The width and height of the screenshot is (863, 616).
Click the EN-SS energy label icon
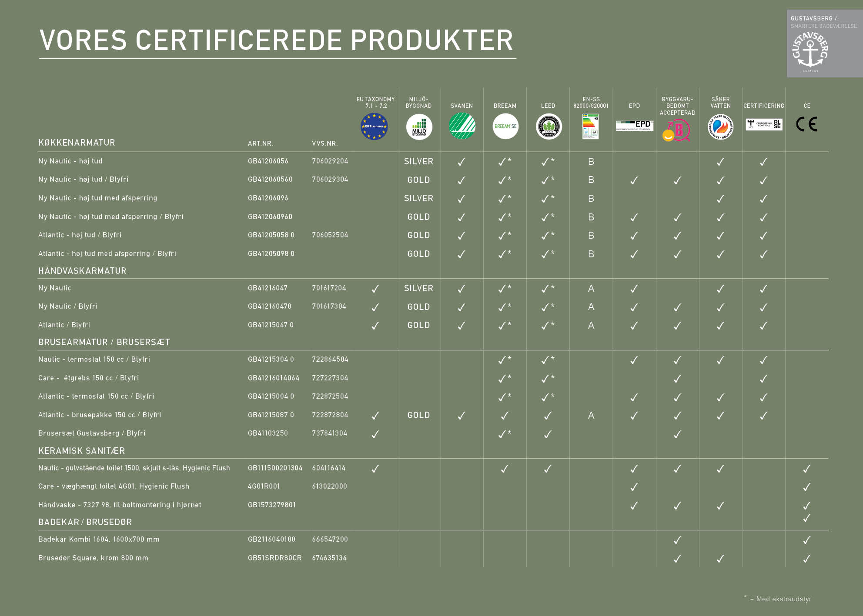point(591,127)
